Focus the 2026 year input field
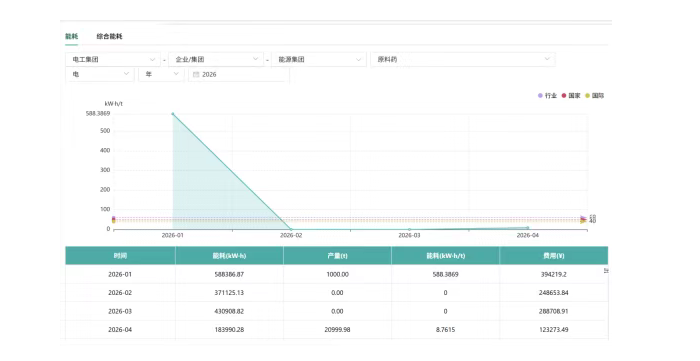The image size is (700, 361). 239,75
